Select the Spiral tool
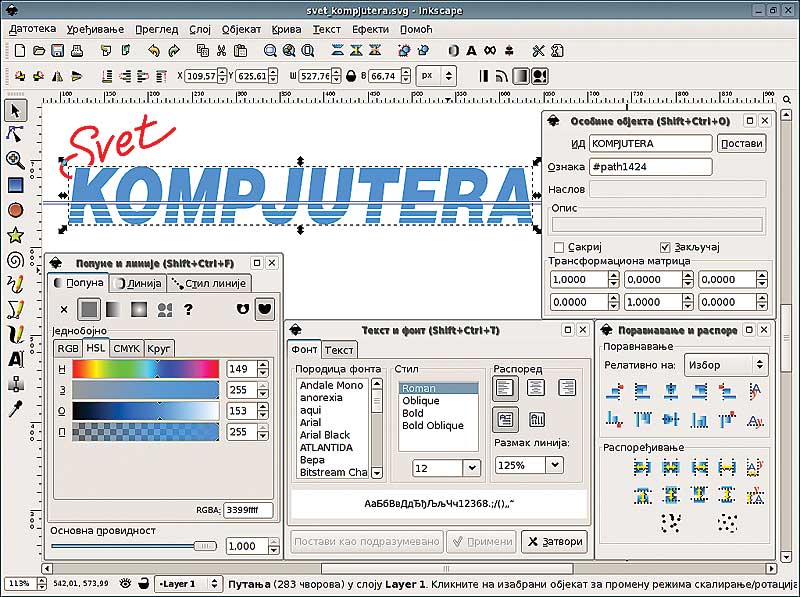This screenshot has height=597, width=800. pos(15,260)
